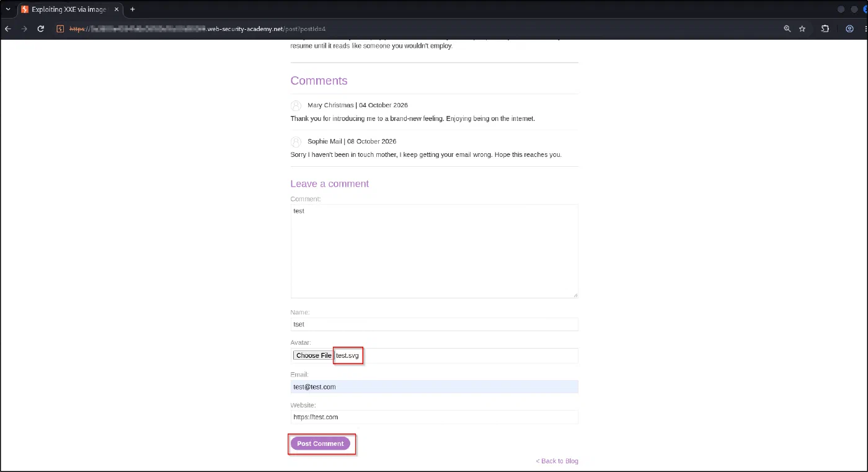Click the Avatar: field label
The height and width of the screenshot is (472, 868).
tap(301, 342)
